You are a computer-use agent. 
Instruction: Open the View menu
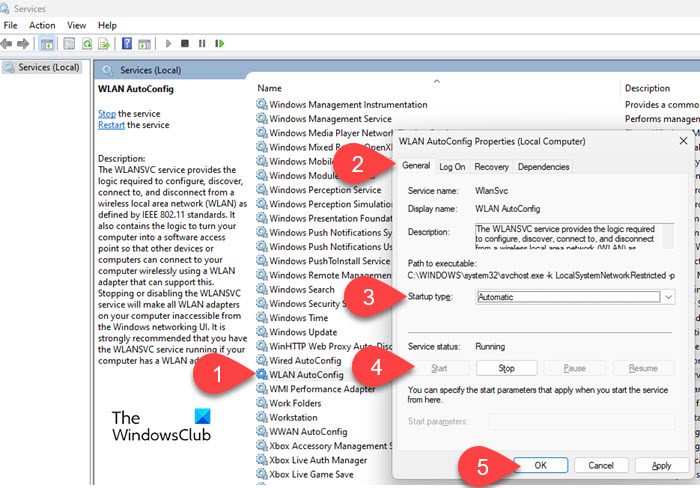[x=76, y=25]
